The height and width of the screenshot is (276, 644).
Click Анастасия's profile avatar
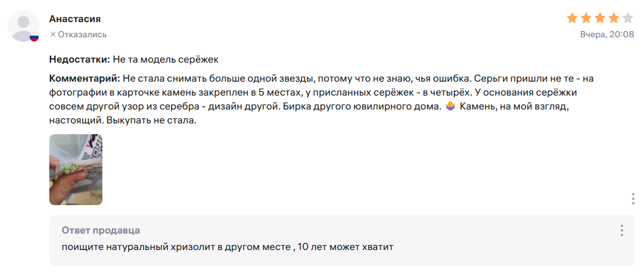[23, 27]
